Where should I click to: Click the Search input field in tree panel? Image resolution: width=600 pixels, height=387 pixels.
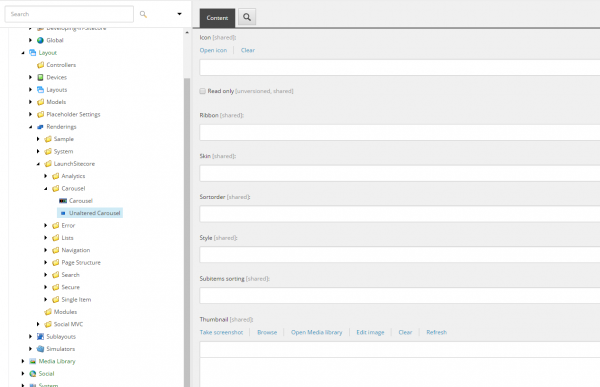69,14
